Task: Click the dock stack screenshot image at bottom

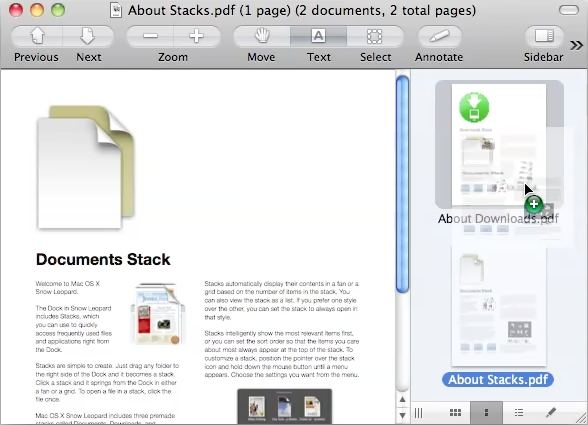Action: coord(285,406)
